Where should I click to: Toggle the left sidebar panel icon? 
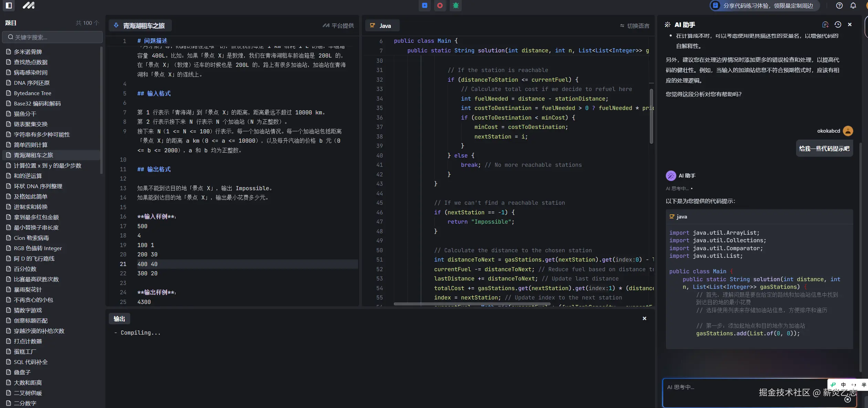9,5
